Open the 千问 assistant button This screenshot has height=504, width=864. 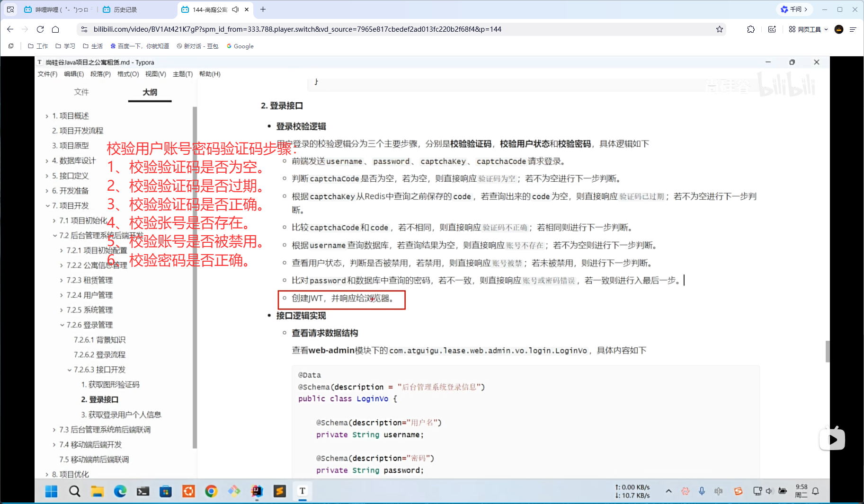pyautogui.click(x=794, y=9)
